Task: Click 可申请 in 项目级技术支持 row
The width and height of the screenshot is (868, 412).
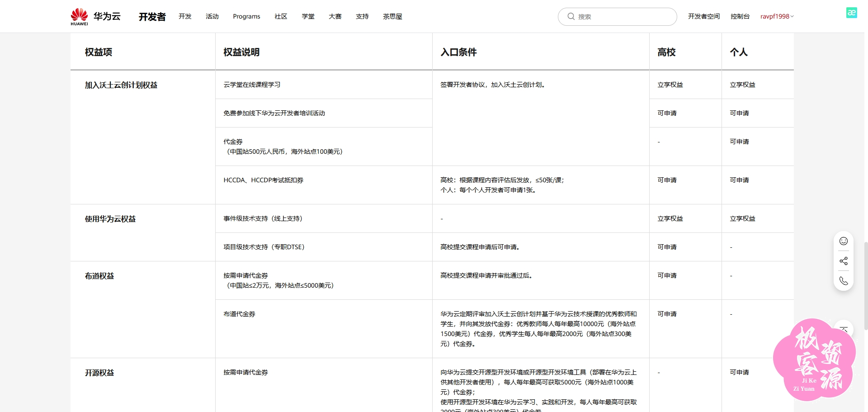Action: pos(667,247)
